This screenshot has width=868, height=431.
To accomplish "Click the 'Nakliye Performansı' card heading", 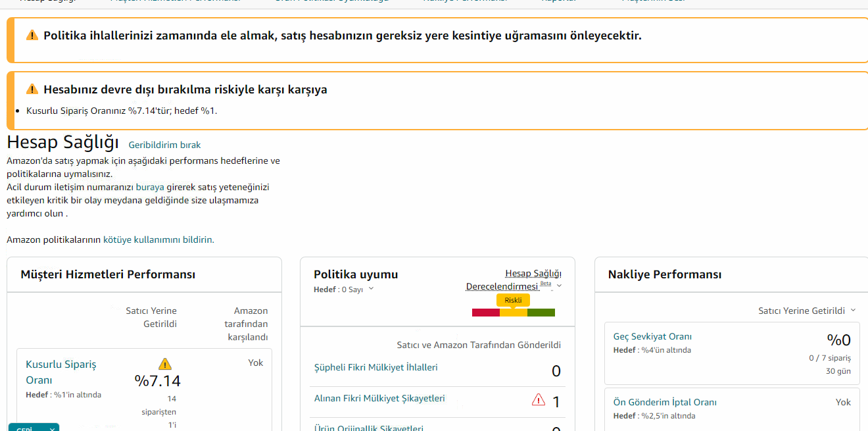I will (665, 274).
